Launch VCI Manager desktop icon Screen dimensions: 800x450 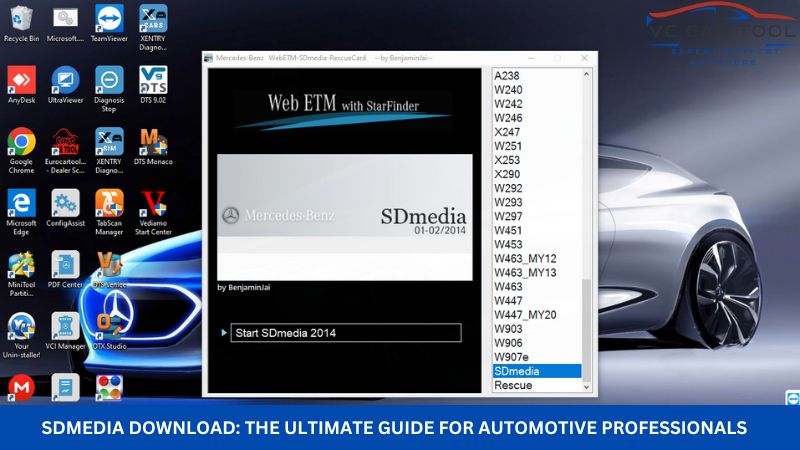(x=65, y=331)
